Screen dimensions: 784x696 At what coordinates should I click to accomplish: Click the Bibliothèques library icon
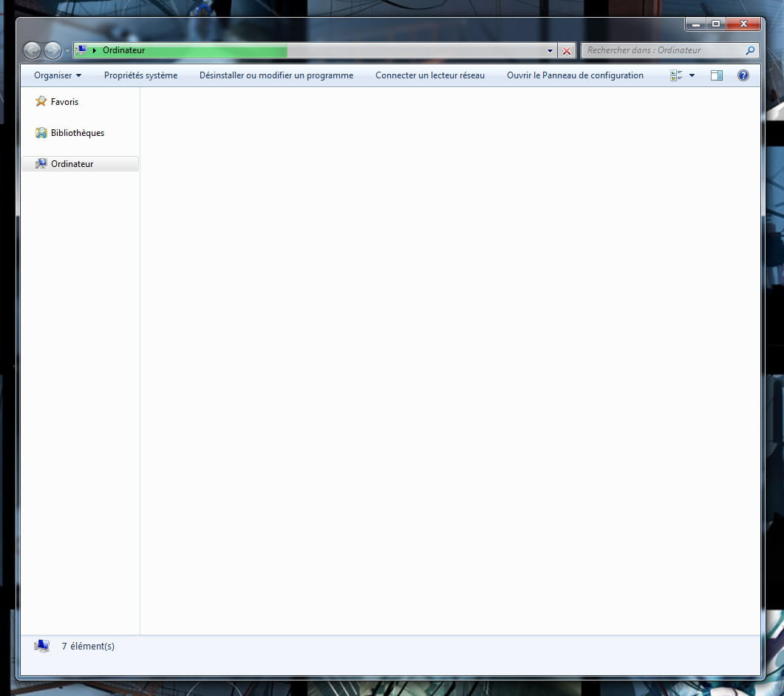(41, 132)
